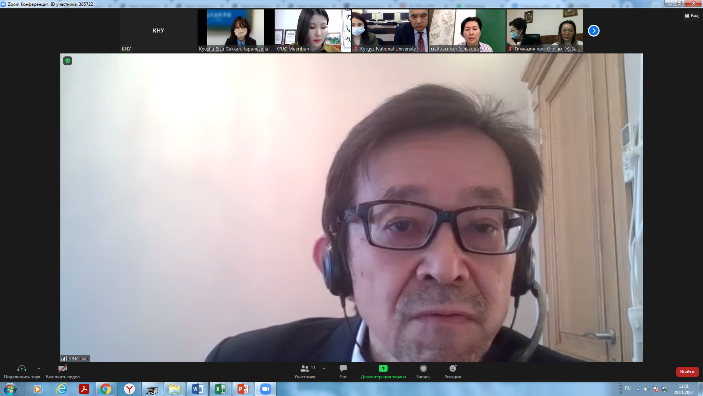Expand audio options arrow next to headphones
703x396 pixels.
[x=39, y=368]
